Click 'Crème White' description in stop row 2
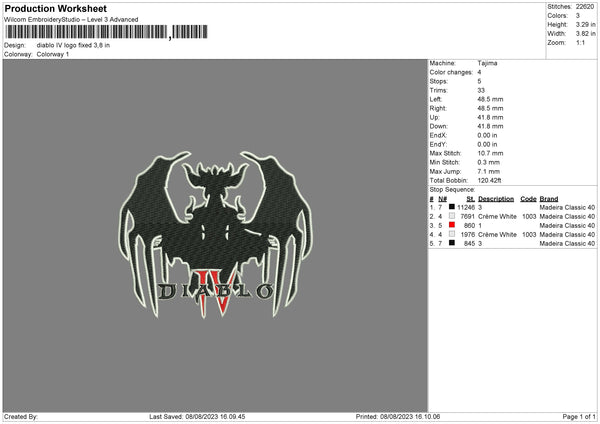This screenshot has height=424, width=600. (497, 217)
